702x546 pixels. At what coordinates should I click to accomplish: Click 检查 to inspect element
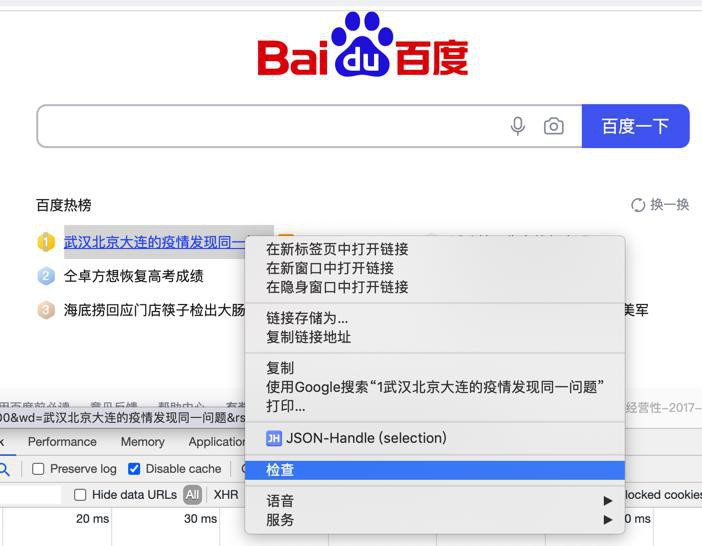(x=435, y=470)
